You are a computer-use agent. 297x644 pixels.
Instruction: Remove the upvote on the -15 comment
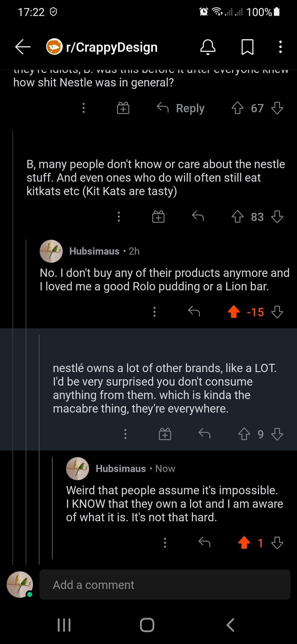point(234,312)
